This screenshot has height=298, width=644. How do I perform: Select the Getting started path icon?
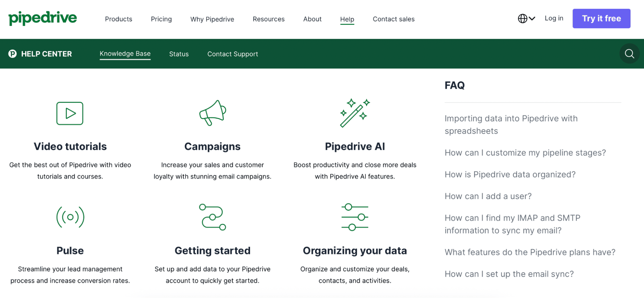pos(212,217)
